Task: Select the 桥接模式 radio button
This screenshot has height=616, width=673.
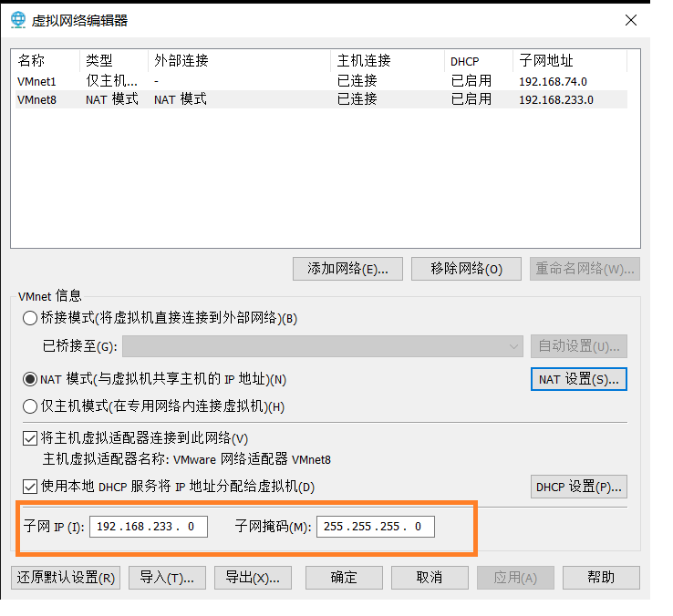Action: click(x=29, y=318)
